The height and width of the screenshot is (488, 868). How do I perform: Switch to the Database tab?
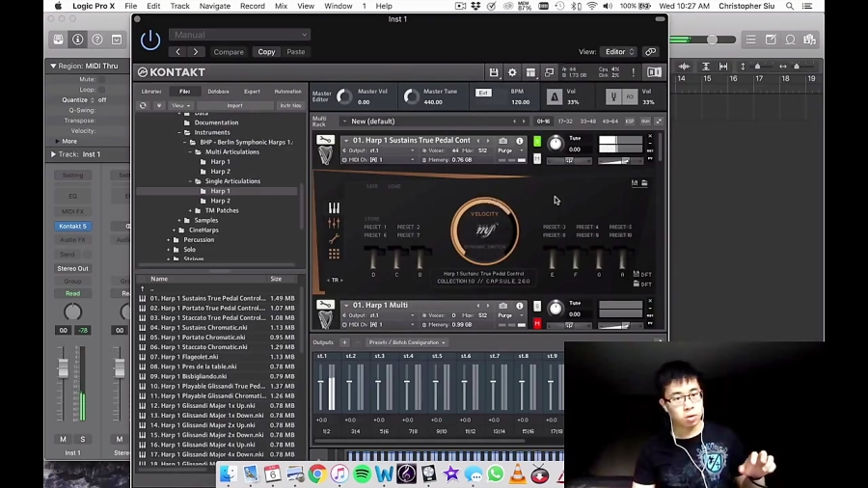(218, 92)
